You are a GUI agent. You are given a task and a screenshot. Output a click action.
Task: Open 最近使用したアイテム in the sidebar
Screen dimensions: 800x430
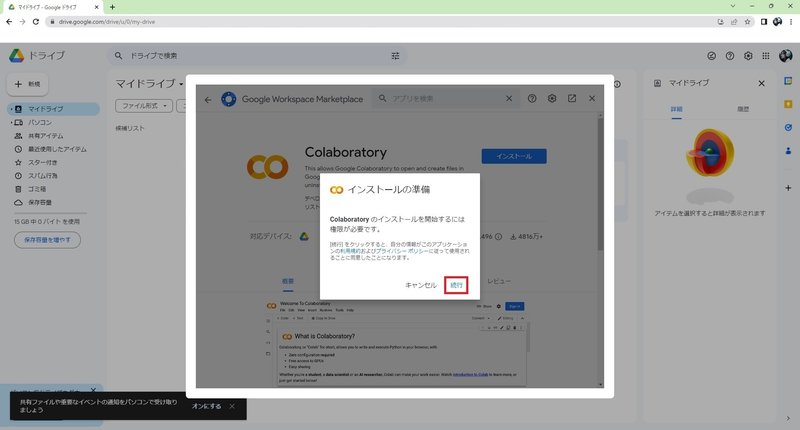pos(57,149)
